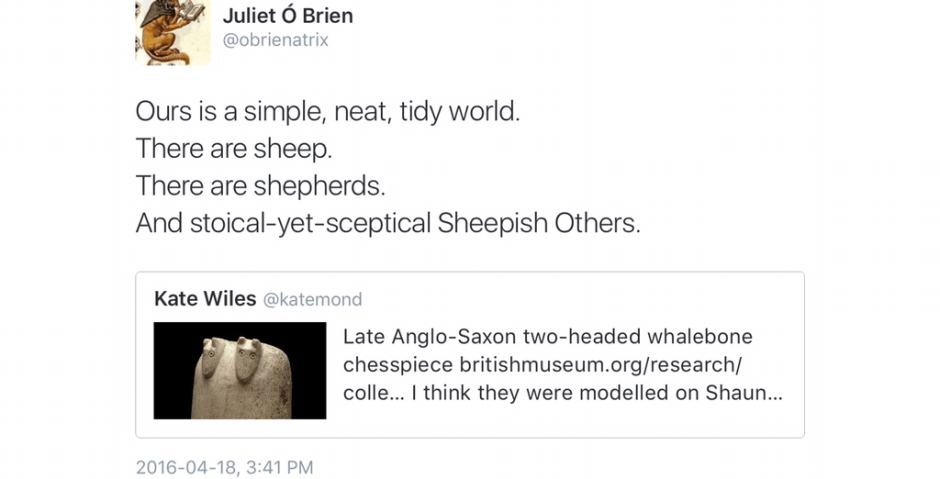This screenshot has width=940, height=479.
Task: Select the "There are sheep." line
Action: [234, 148]
